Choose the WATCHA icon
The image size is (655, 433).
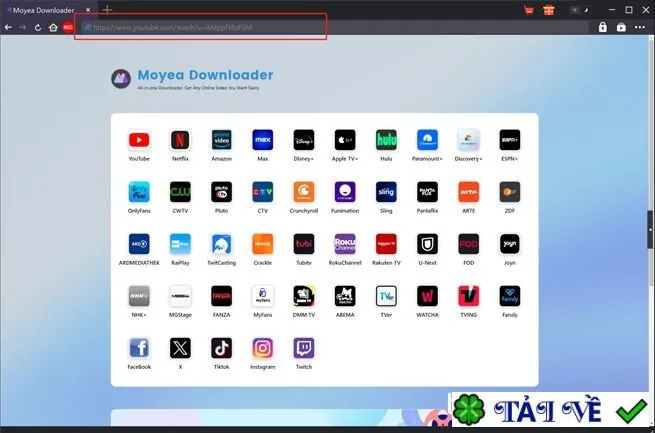coord(427,296)
